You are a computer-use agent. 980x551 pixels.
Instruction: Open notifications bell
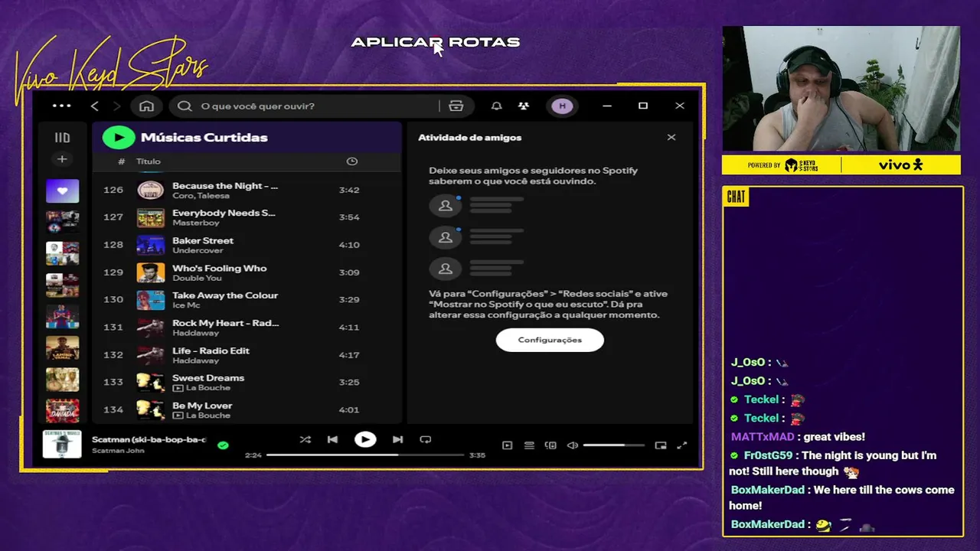pyautogui.click(x=496, y=106)
